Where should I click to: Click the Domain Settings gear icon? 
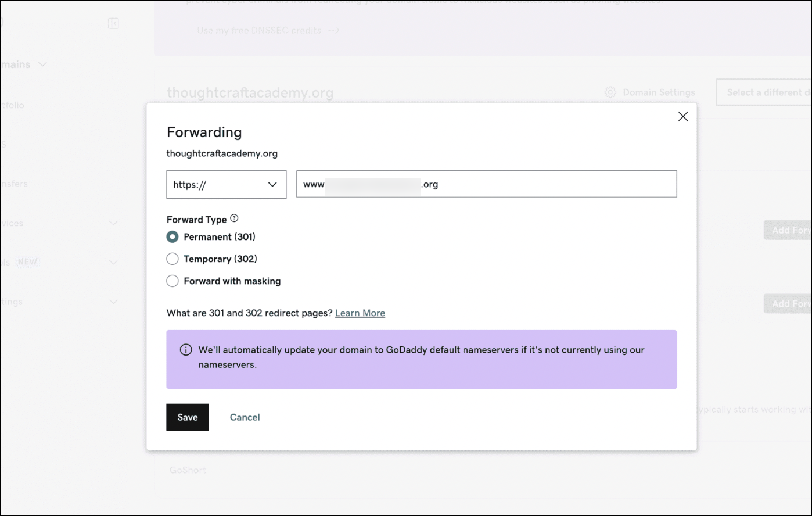pos(610,92)
